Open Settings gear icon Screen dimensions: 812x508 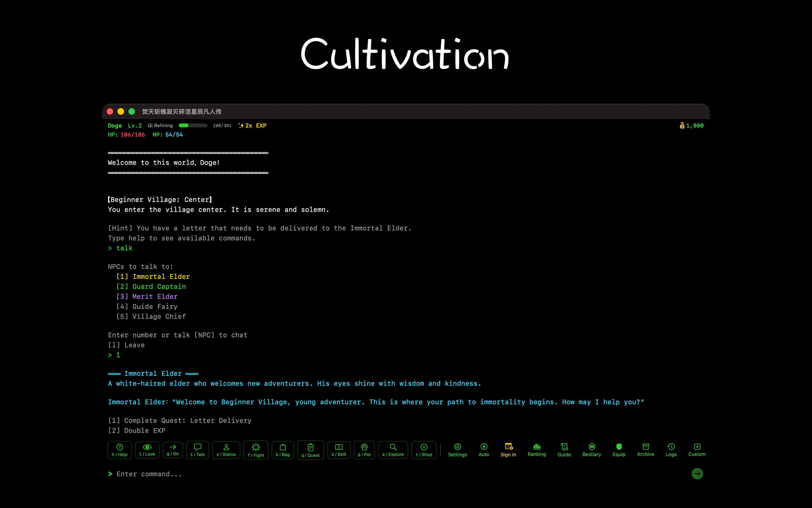click(458, 446)
